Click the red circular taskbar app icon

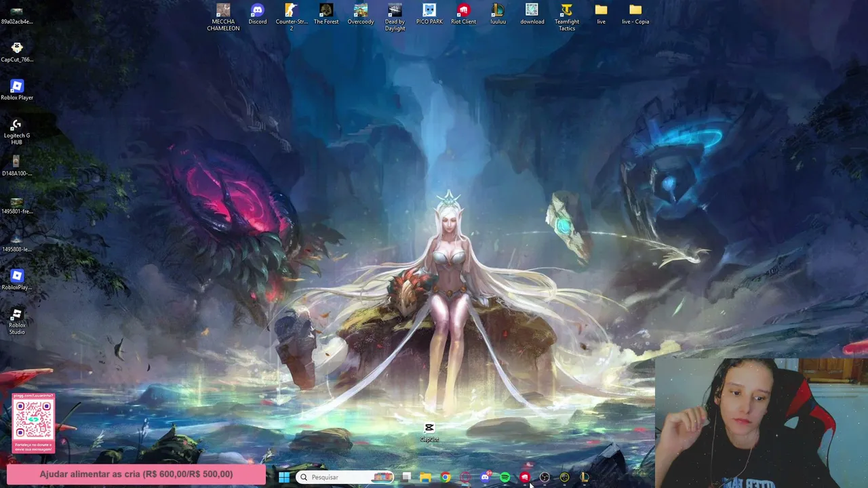pos(465,477)
